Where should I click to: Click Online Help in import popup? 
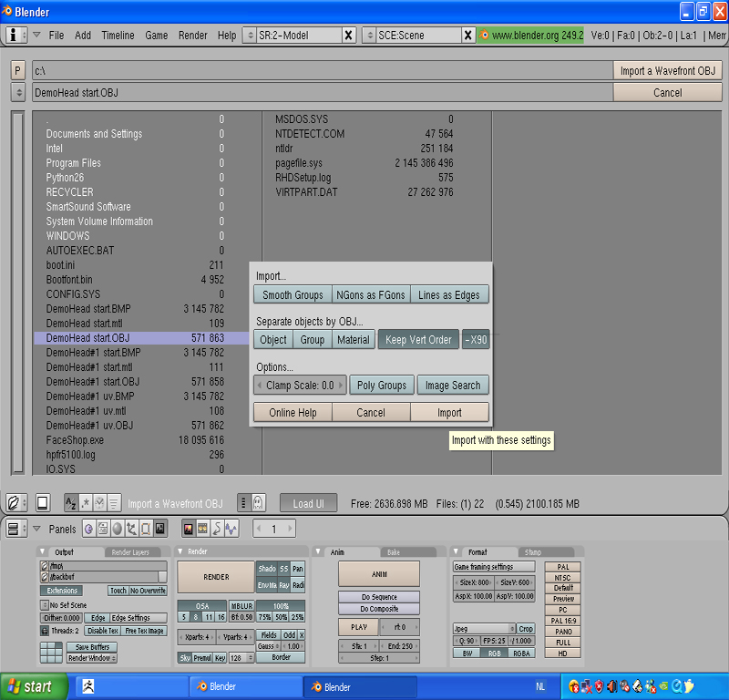point(293,413)
